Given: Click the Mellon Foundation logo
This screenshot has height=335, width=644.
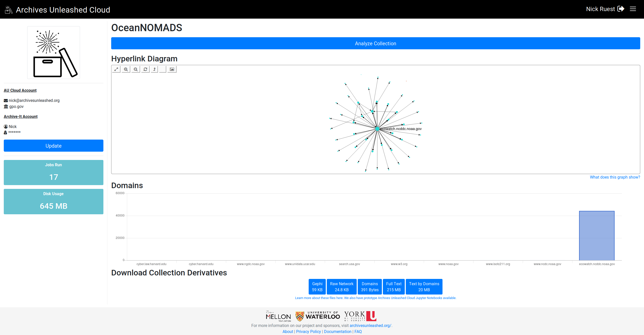Looking at the screenshot, I should (x=278, y=316).
